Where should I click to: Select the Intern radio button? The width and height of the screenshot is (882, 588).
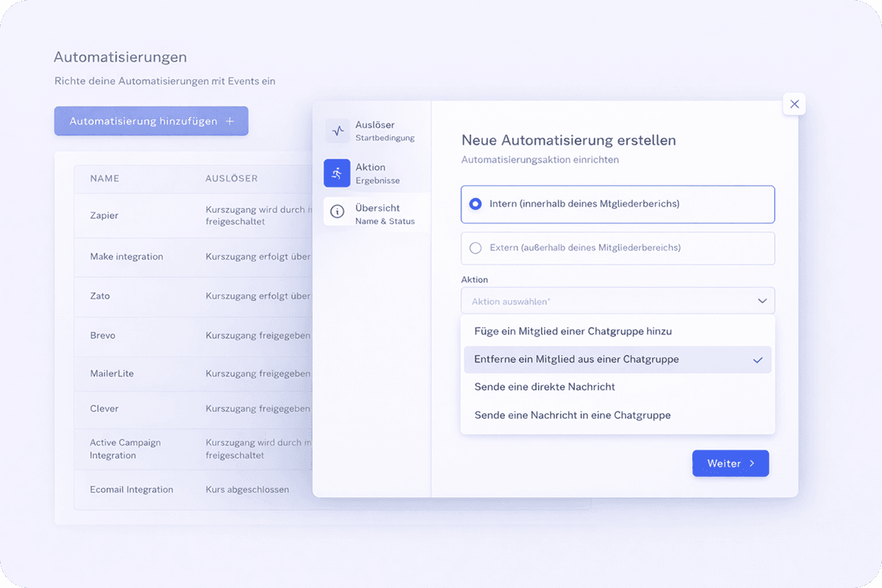pyautogui.click(x=476, y=204)
